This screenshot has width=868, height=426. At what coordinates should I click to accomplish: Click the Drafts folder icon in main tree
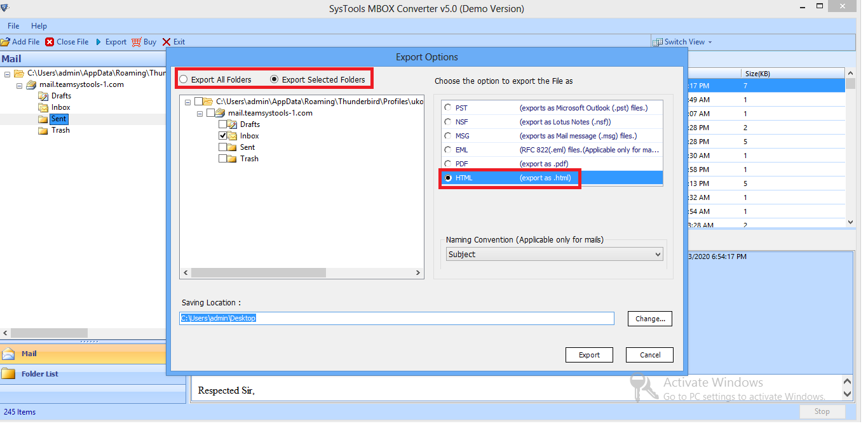[x=43, y=96]
